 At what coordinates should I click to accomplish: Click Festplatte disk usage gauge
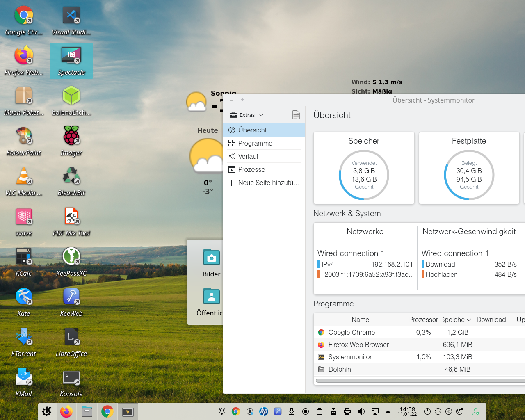pos(469,175)
